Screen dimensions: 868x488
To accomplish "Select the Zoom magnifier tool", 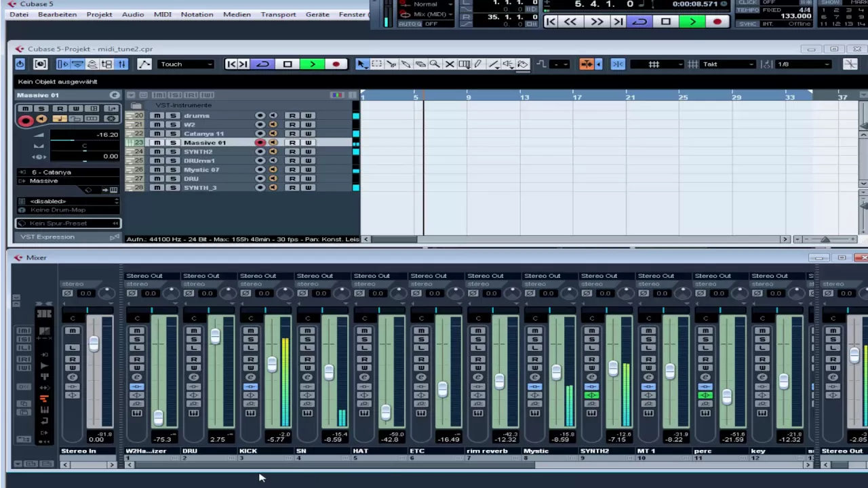I will pos(435,64).
